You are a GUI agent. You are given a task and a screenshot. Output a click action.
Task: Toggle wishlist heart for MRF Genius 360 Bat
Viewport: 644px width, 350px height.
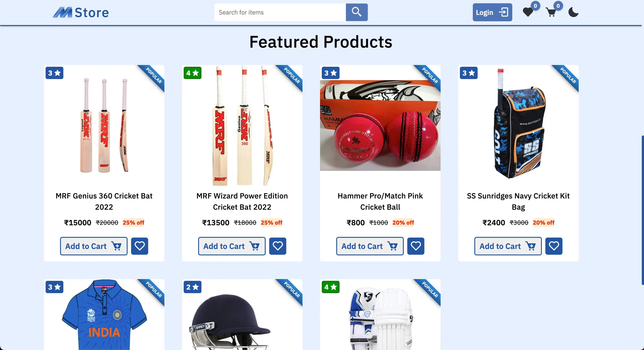coord(139,246)
